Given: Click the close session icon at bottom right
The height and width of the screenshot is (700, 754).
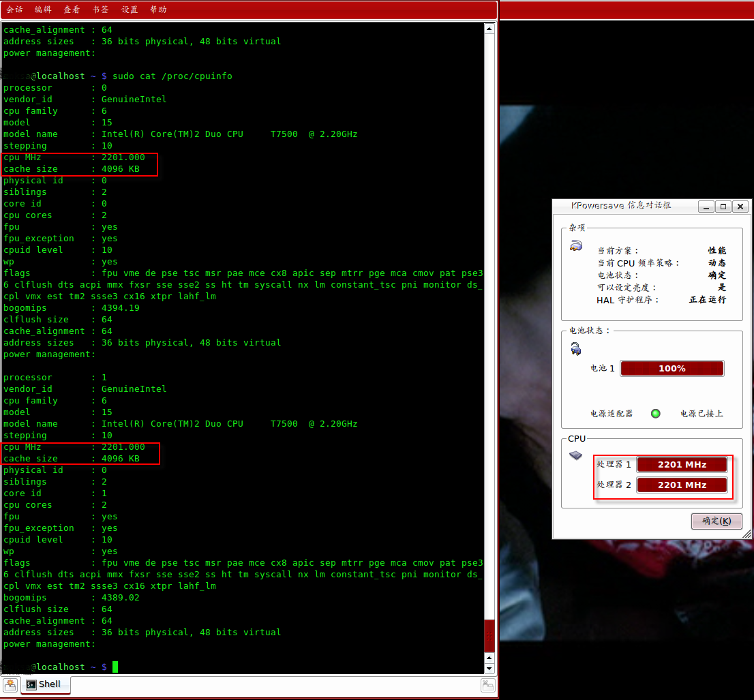Looking at the screenshot, I should (487, 685).
